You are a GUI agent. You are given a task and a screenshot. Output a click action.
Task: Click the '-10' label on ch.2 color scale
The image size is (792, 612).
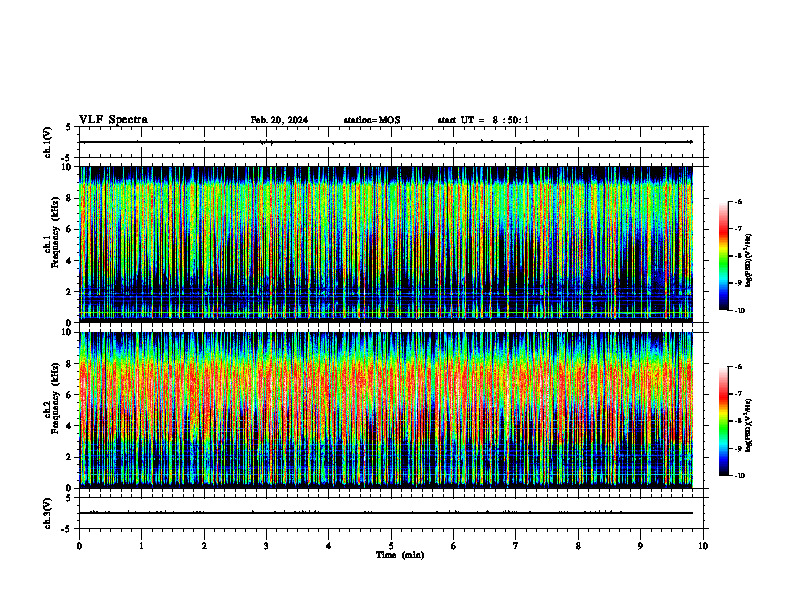740,476
